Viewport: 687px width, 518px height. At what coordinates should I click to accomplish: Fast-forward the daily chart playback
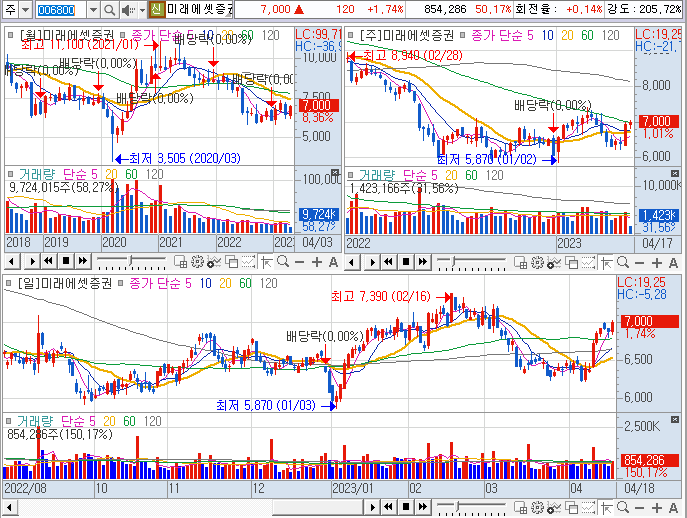coord(422,507)
